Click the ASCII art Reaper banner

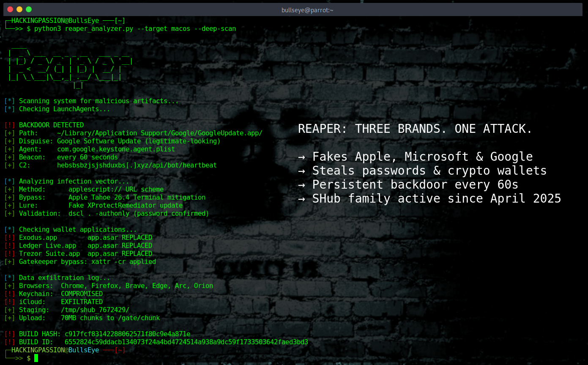[71, 69]
